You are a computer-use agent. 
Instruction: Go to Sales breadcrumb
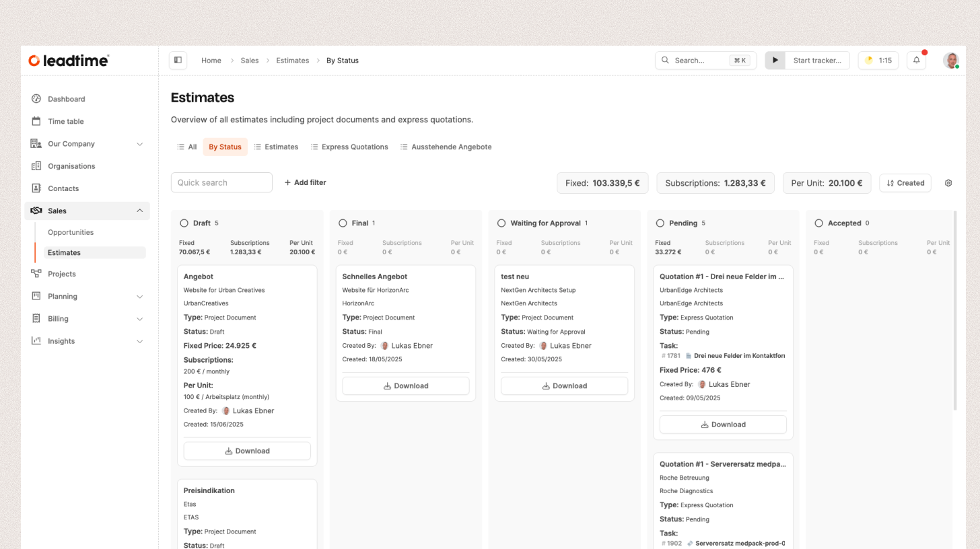click(250, 61)
